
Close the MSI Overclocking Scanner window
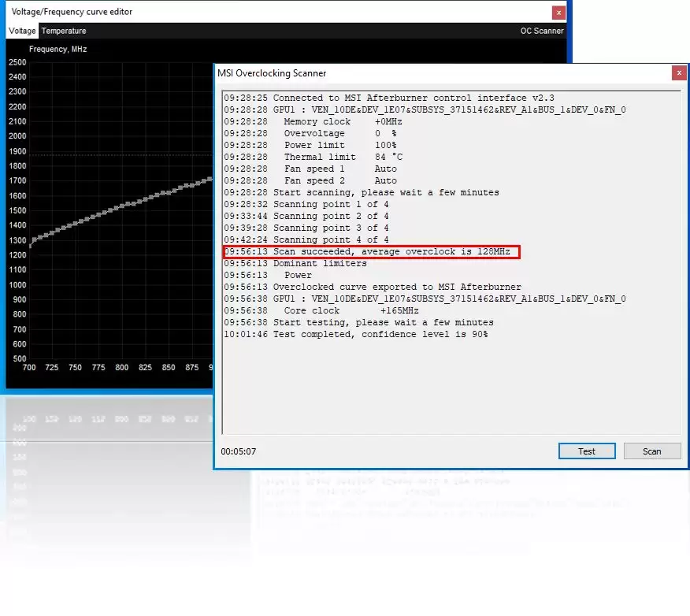pos(679,73)
